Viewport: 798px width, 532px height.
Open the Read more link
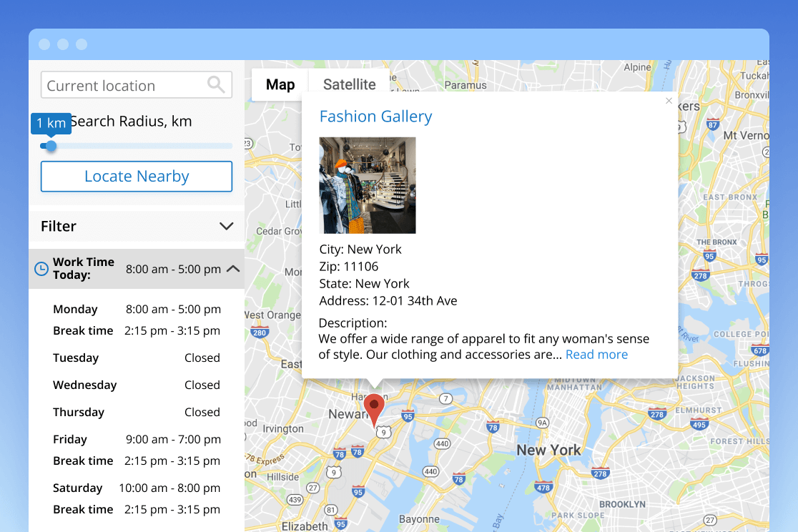pyautogui.click(x=596, y=354)
